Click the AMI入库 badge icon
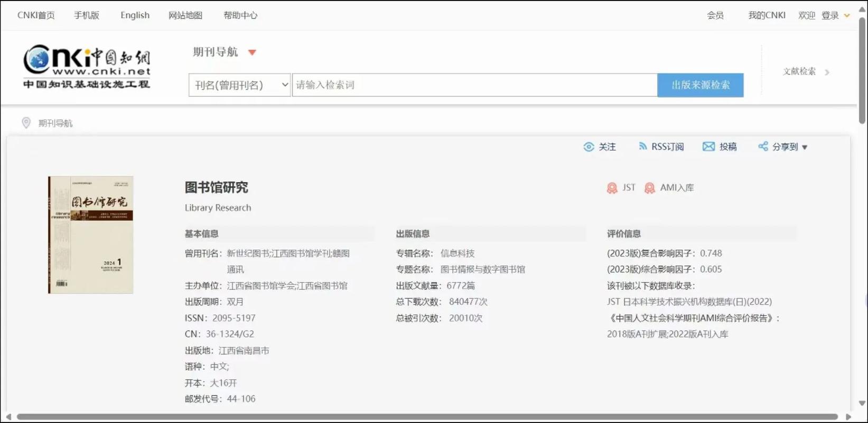 point(650,188)
